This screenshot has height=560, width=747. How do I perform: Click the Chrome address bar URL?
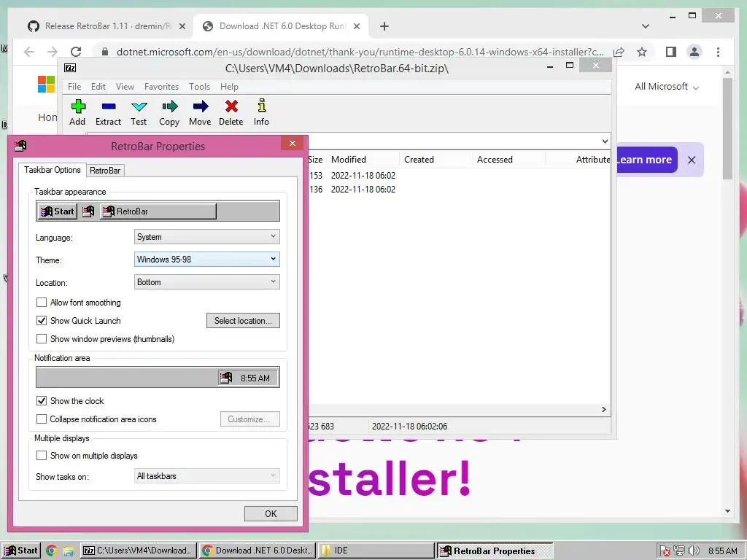(x=360, y=52)
